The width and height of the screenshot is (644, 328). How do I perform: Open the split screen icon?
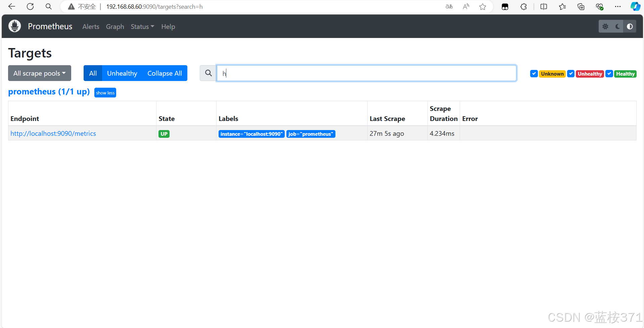544,7
